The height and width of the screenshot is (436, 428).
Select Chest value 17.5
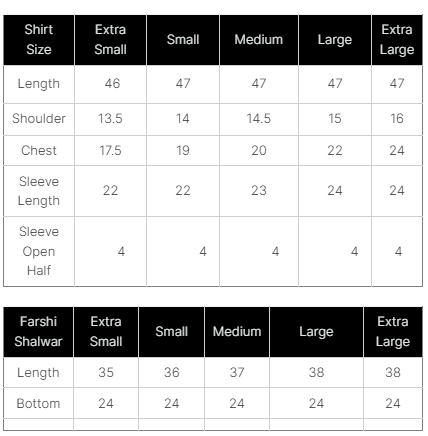[x=110, y=151]
